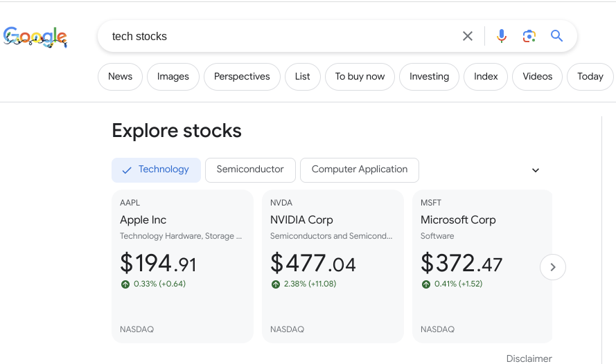Choose the Today filter chip
Viewport: 616px width, 364px height.
pos(590,77)
